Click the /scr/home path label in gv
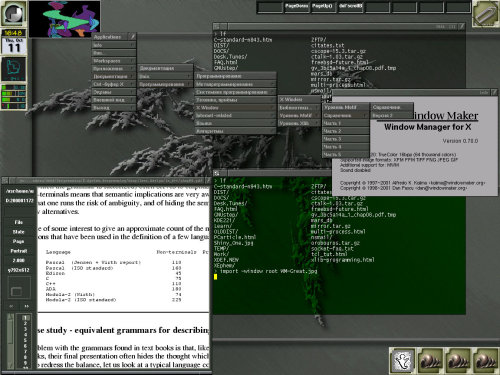500x375 pixels. point(19,191)
